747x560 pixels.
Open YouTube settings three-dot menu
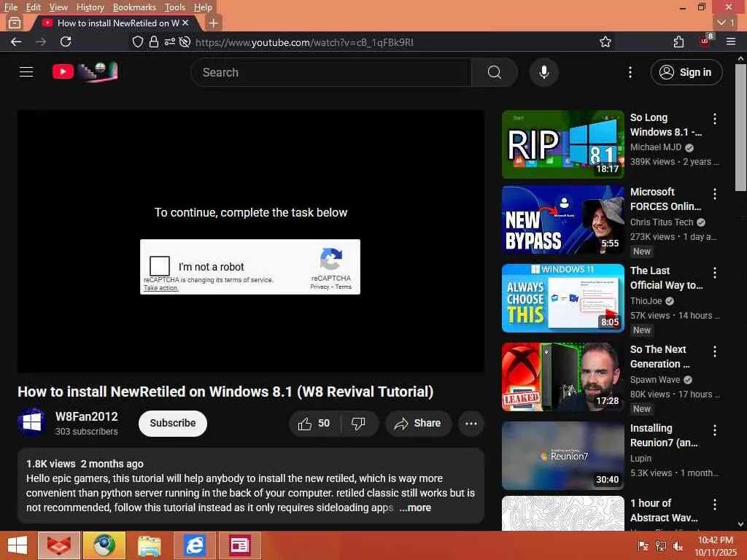pyautogui.click(x=630, y=72)
